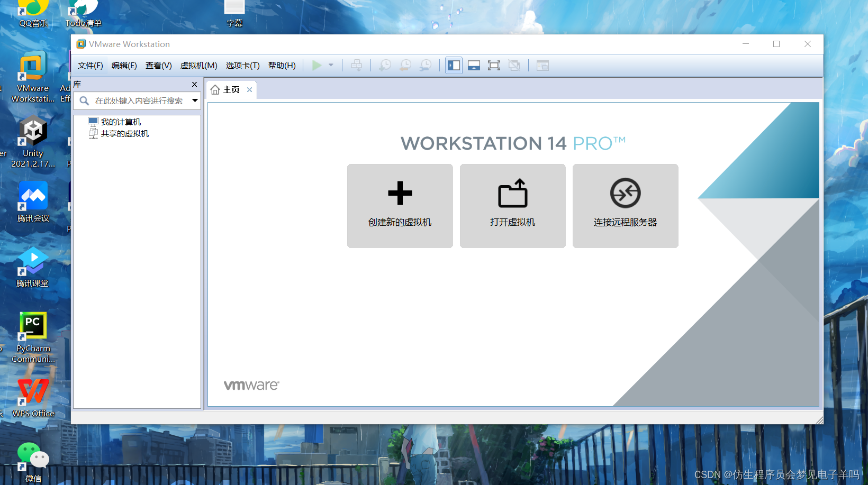This screenshot has height=485, width=868.
Task: Open the 查看(V) menu
Action: tap(159, 66)
